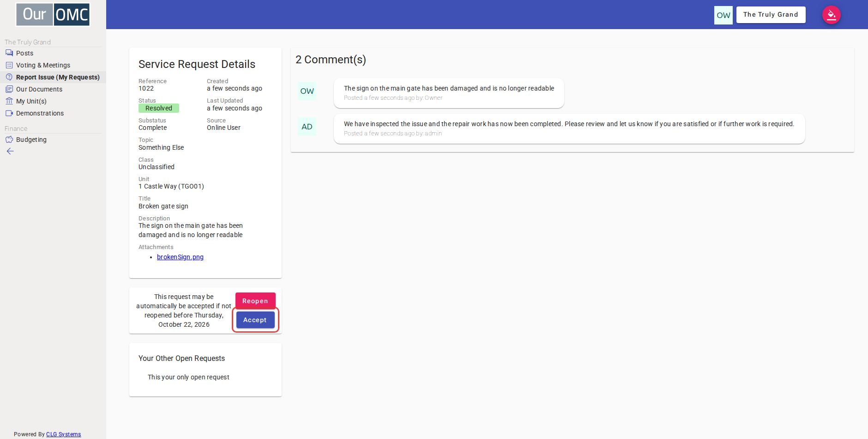The height and width of the screenshot is (439, 868).
Task: Click the 'Unclassified' class value
Action: [157, 167]
